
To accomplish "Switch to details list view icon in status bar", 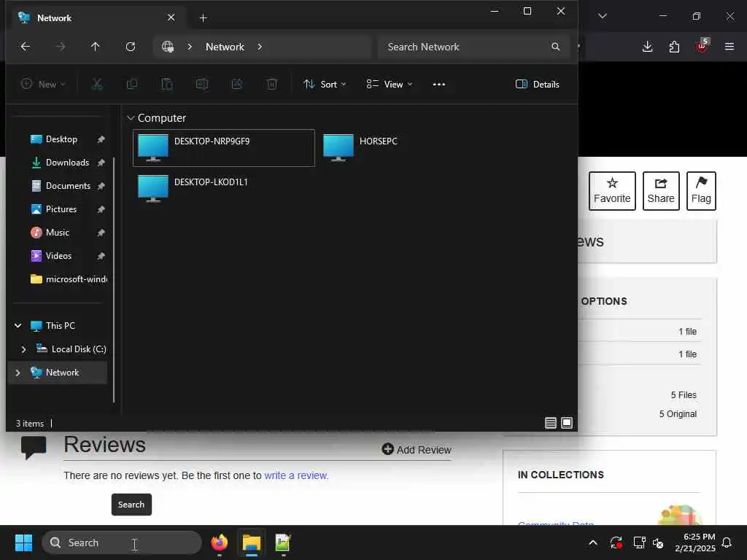I will pos(551,423).
